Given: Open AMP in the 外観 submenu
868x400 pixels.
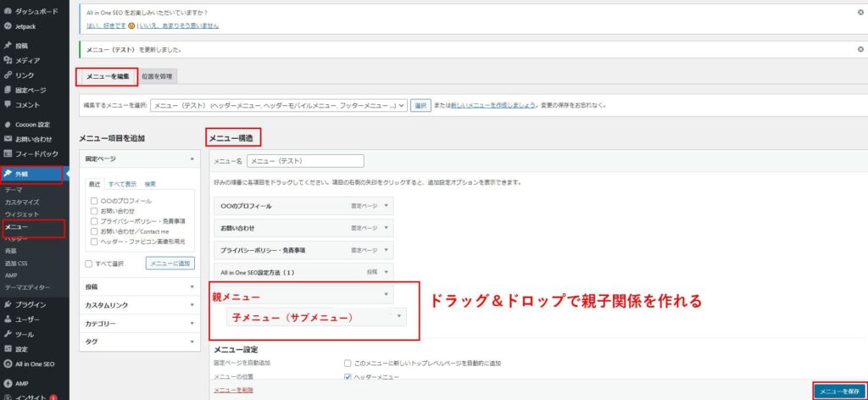Looking at the screenshot, I should coord(10,275).
